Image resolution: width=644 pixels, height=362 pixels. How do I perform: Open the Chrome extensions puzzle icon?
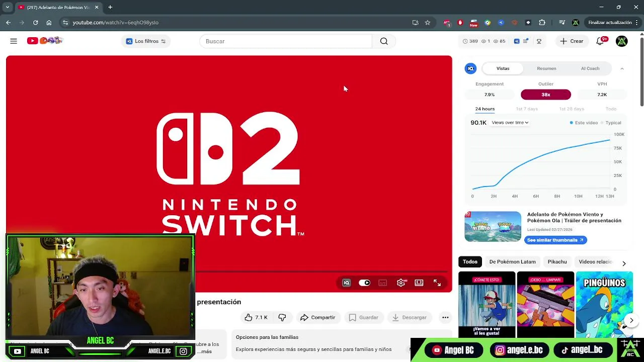coord(542,23)
